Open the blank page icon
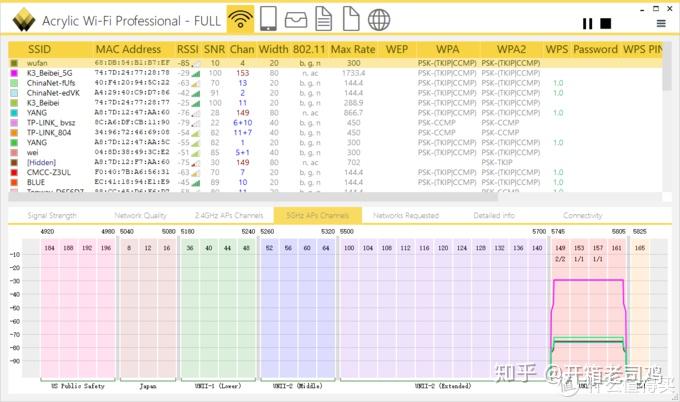Image resolution: width=680 pixels, height=402 pixels. click(351, 19)
